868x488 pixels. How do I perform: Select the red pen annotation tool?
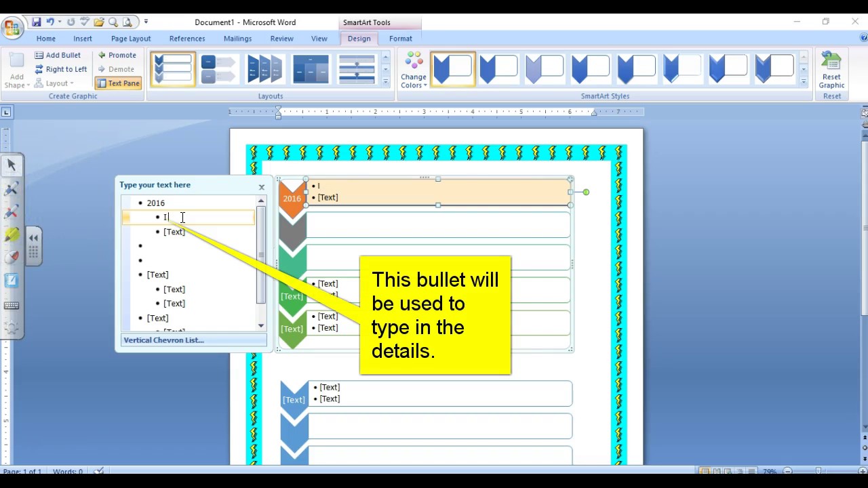(12, 211)
